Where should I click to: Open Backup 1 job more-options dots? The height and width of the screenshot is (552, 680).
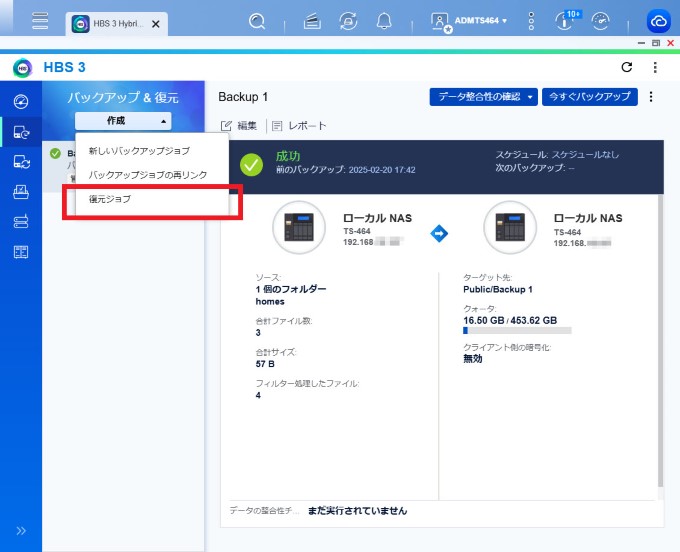pyautogui.click(x=651, y=97)
